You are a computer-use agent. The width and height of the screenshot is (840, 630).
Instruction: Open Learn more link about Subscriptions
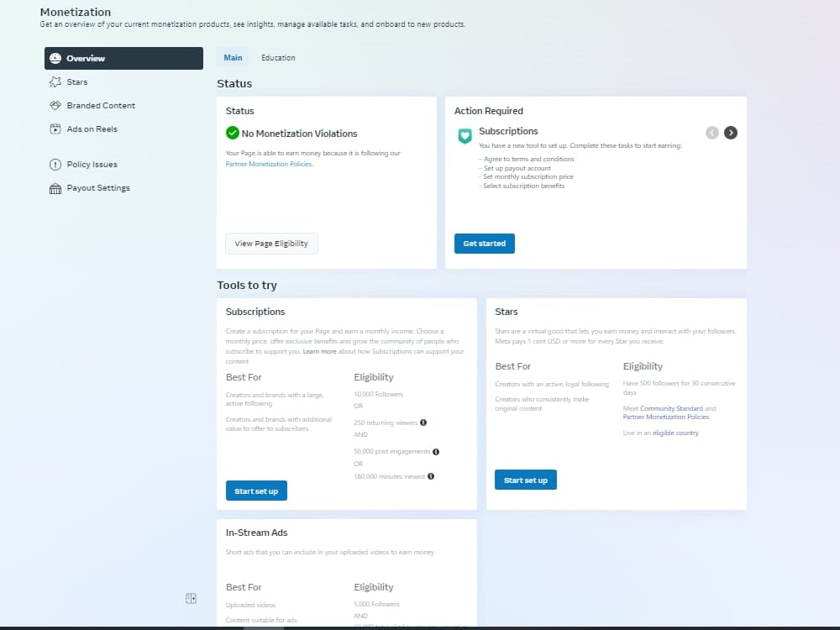coord(320,351)
